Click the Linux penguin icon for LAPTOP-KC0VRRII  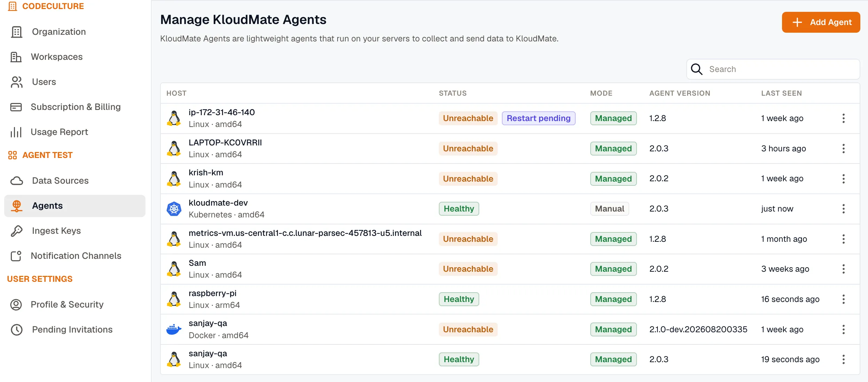(x=174, y=149)
